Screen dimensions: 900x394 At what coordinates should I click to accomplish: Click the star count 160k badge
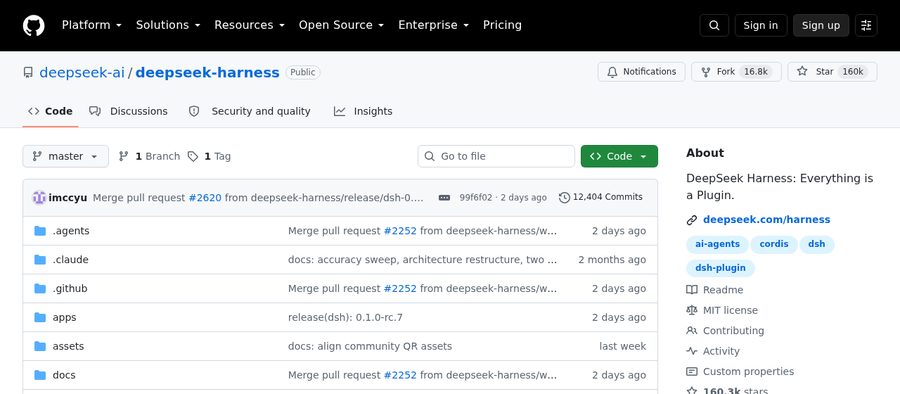point(853,72)
